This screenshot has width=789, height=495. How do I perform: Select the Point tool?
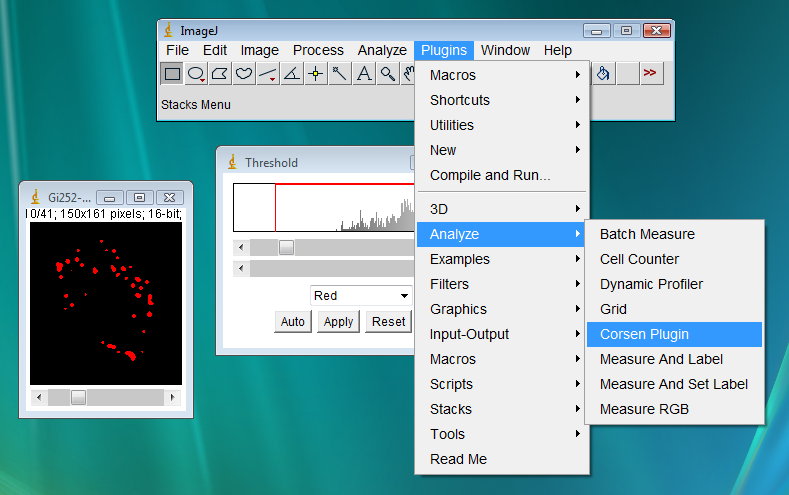pos(315,74)
